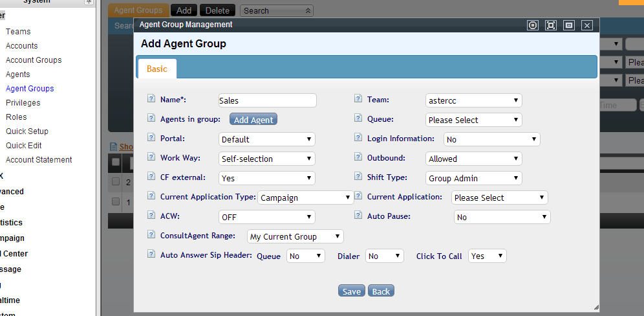Click help icon beside ACW label

pyautogui.click(x=151, y=216)
